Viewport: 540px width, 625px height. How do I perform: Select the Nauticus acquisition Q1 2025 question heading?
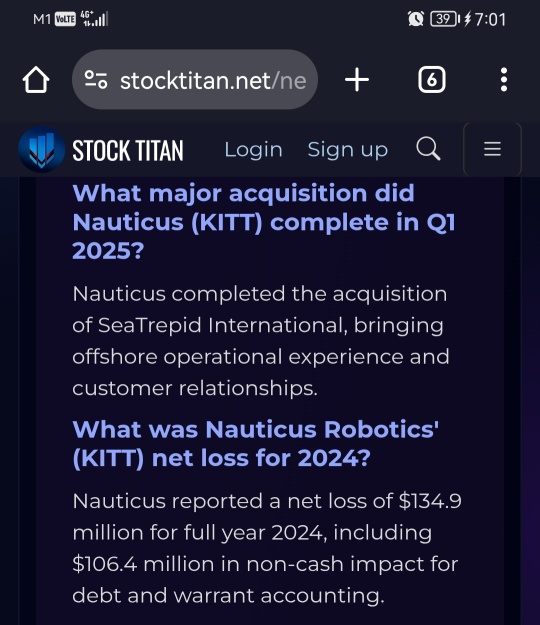tap(263, 222)
